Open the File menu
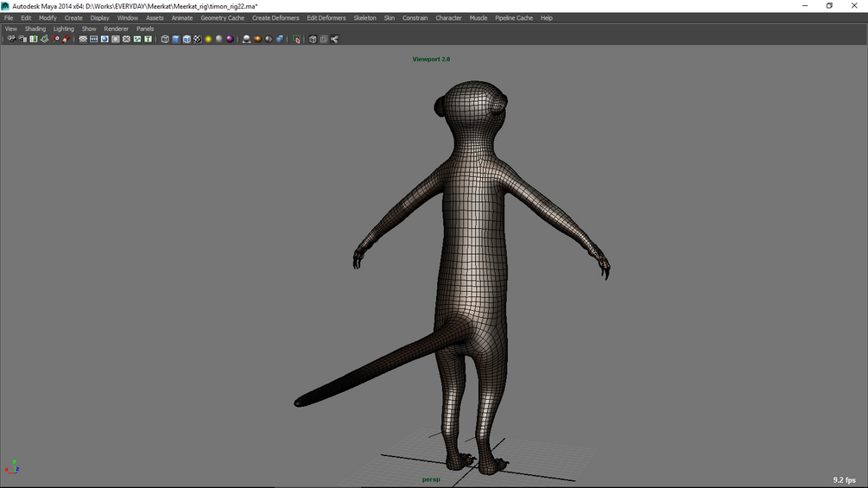 click(x=9, y=17)
